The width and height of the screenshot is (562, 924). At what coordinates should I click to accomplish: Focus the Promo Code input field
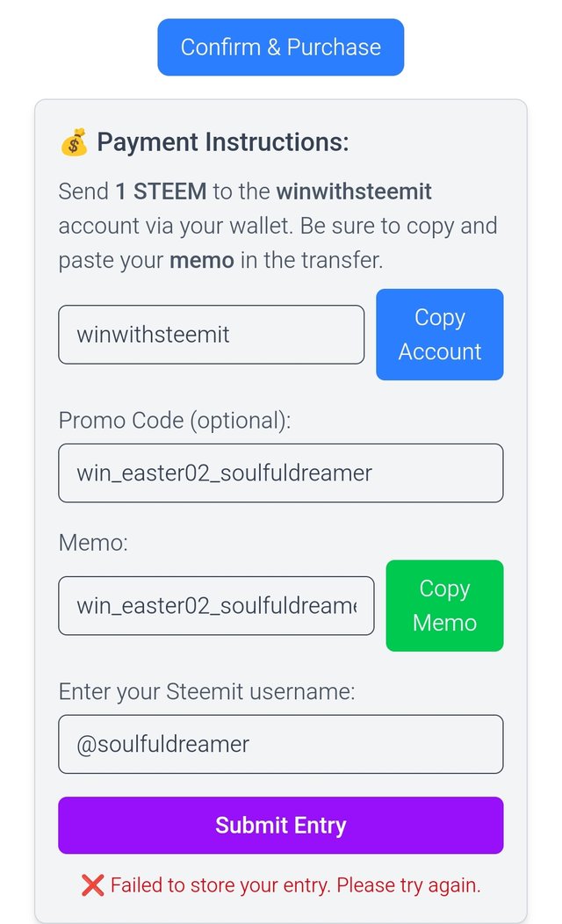point(281,473)
